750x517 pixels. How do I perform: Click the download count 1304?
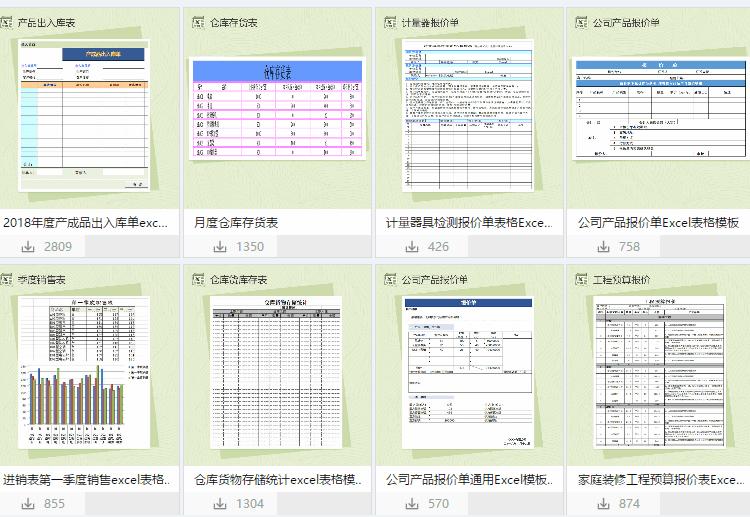[x=250, y=504]
